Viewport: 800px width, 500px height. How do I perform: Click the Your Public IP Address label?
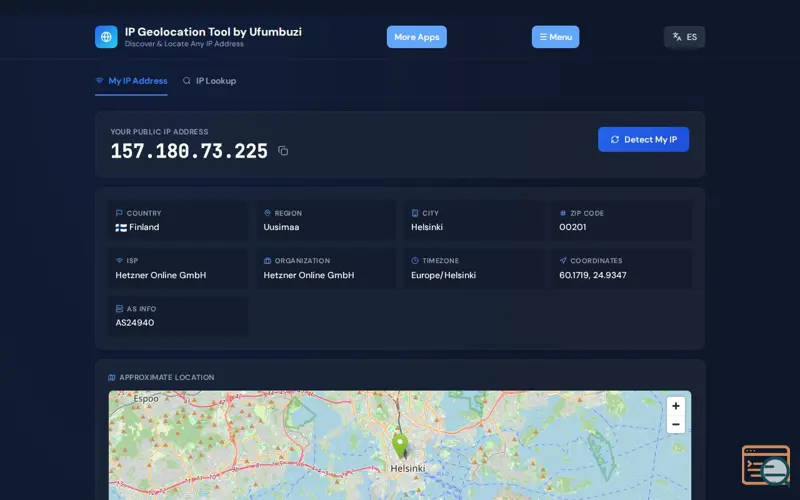point(159,132)
